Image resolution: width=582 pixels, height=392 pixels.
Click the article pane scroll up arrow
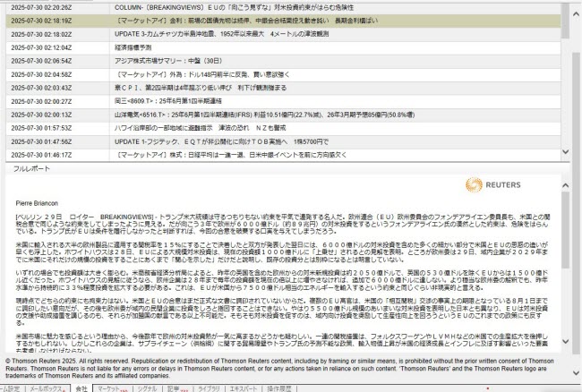(565, 185)
